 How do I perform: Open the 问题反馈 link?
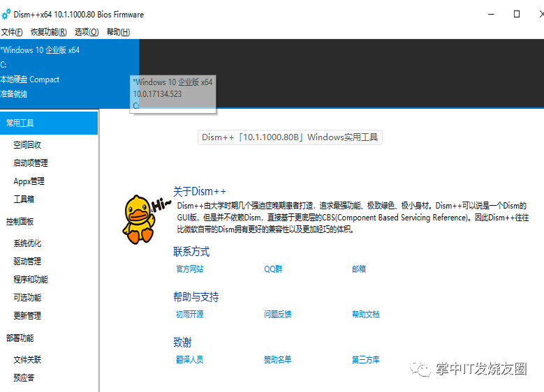(277, 315)
